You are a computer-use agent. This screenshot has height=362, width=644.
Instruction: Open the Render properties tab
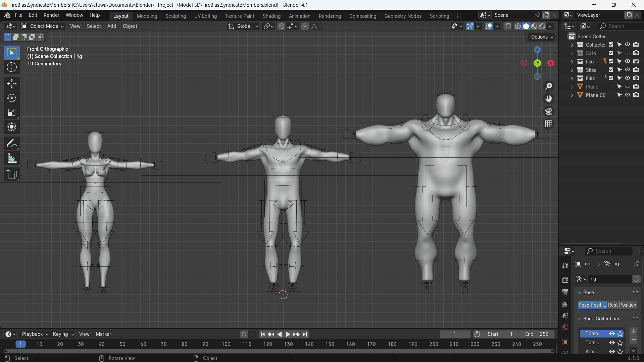tap(565, 280)
